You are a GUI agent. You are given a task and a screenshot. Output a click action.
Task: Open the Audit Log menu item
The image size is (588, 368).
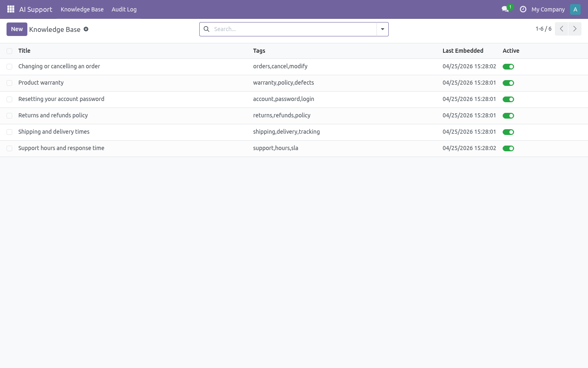124,9
